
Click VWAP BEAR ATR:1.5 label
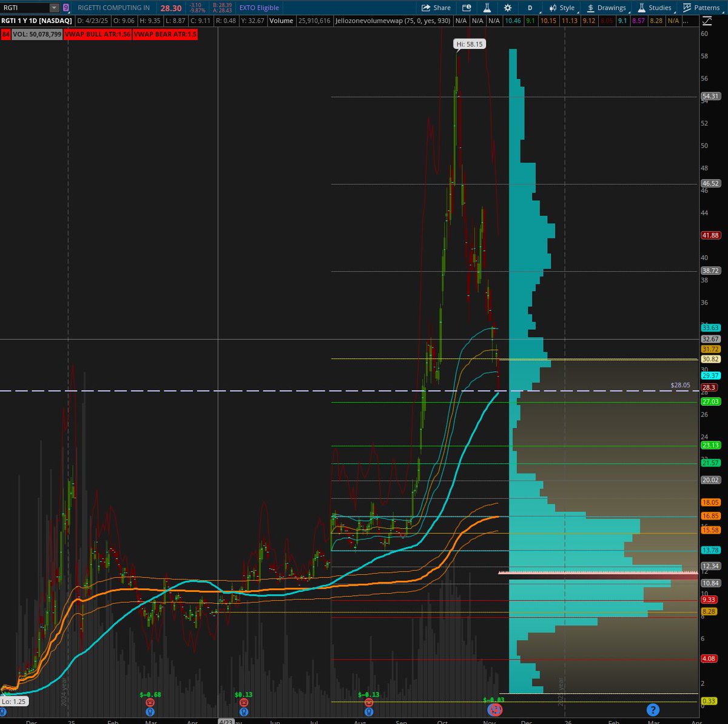164,35
